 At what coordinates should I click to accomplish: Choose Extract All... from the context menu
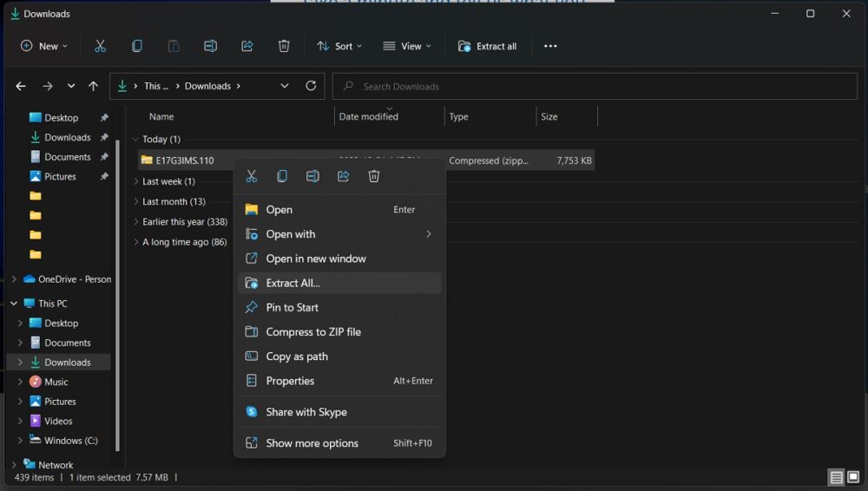coord(293,283)
